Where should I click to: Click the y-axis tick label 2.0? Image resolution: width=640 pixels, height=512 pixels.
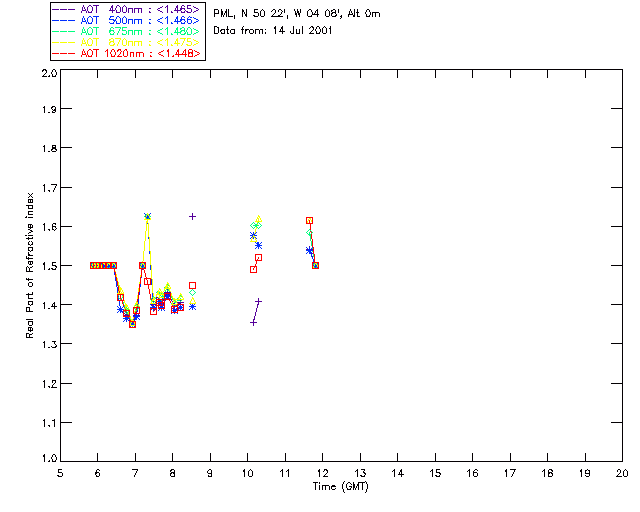[x=49, y=73]
